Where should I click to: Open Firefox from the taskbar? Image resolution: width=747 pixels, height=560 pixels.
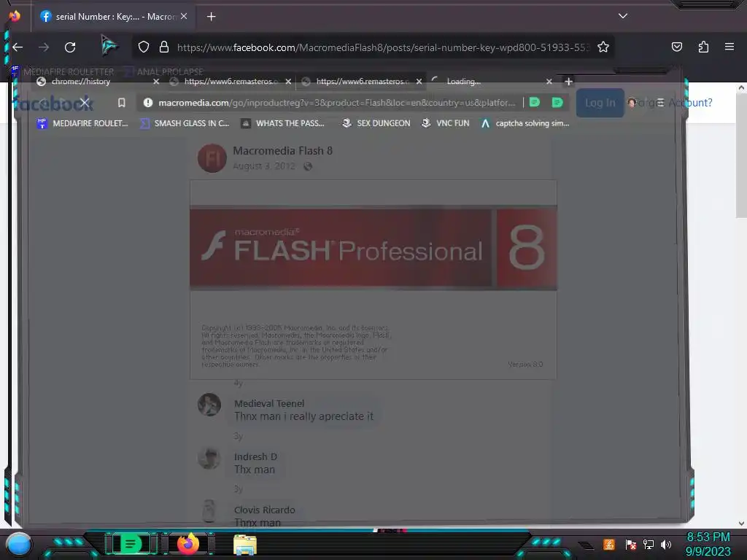(187, 544)
